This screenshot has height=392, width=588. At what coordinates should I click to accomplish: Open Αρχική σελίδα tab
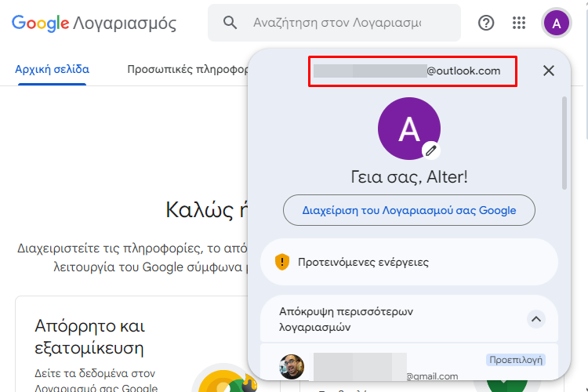52,70
